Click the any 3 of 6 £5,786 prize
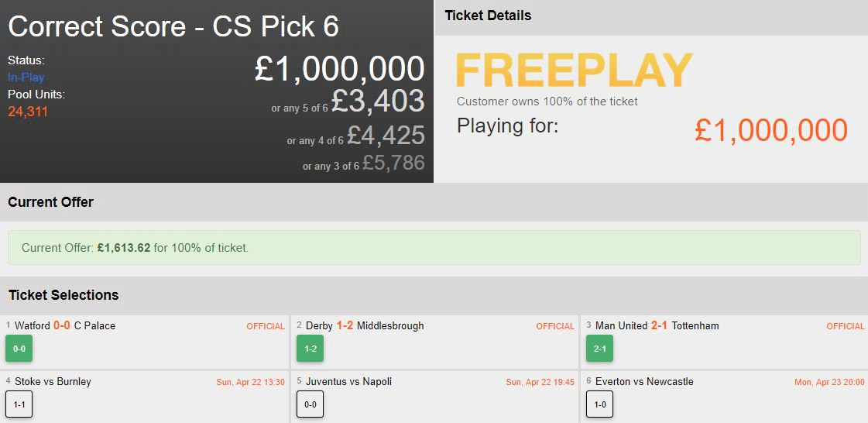The height and width of the screenshot is (423, 868). tap(393, 163)
